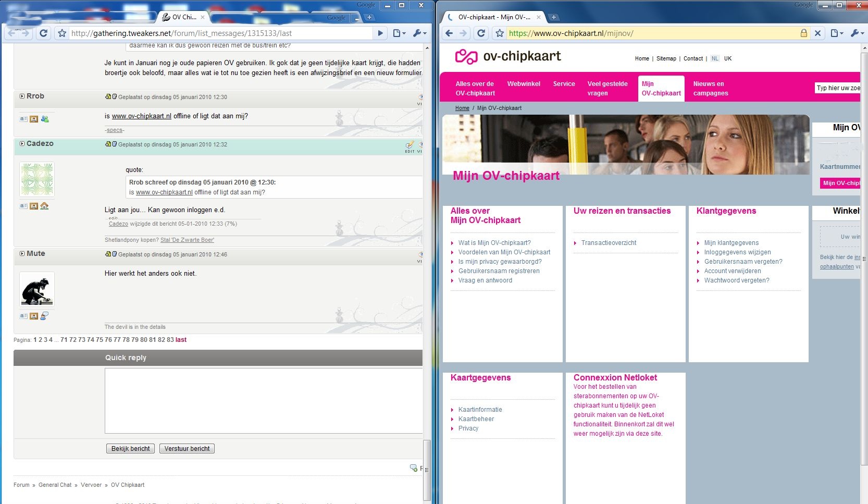
Task: Open the 'Alles over de OV-chipkaart' nav item
Action: coord(475,89)
